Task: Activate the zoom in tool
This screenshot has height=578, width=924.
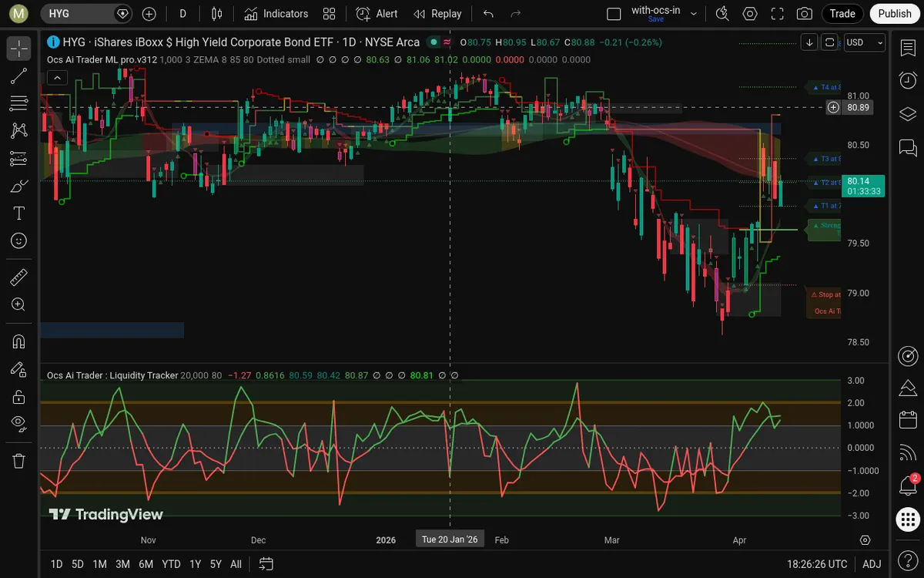Action: [19, 305]
